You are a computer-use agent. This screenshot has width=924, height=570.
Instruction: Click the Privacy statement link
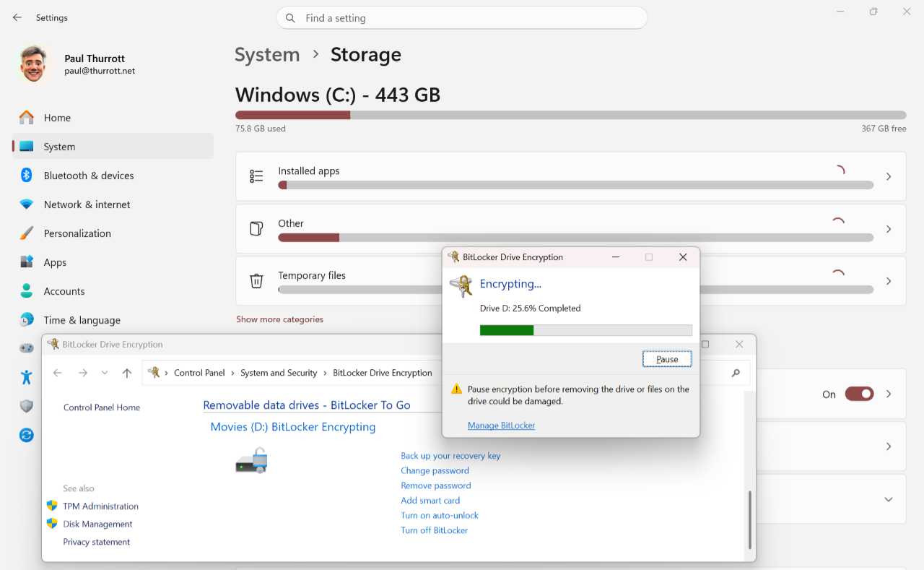point(97,542)
